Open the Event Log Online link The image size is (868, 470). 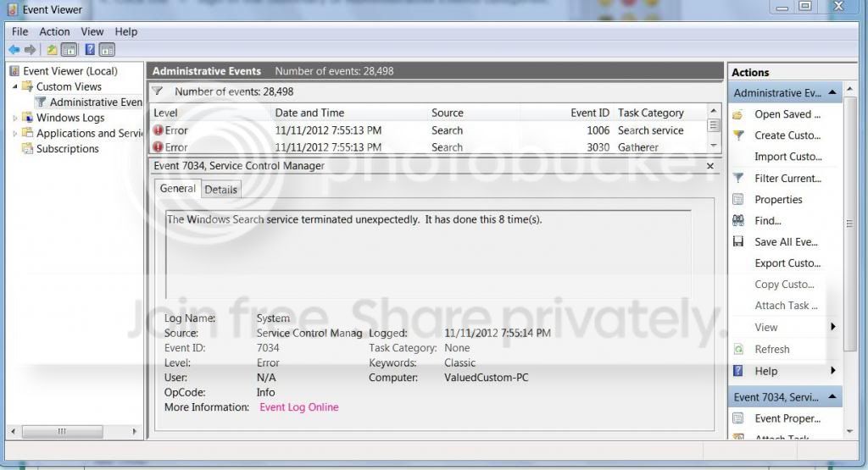point(299,407)
